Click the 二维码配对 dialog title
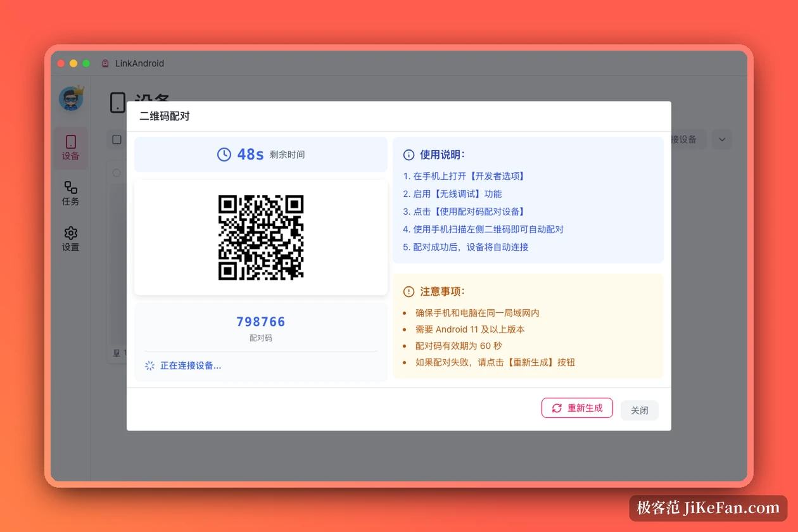Viewport: 798px width, 532px height. pyautogui.click(x=165, y=117)
